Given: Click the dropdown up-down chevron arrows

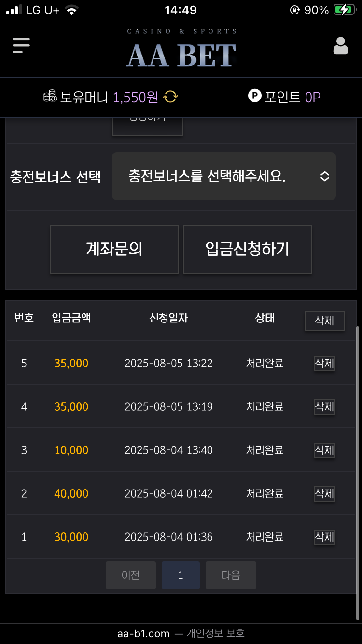Looking at the screenshot, I should click(x=325, y=176).
